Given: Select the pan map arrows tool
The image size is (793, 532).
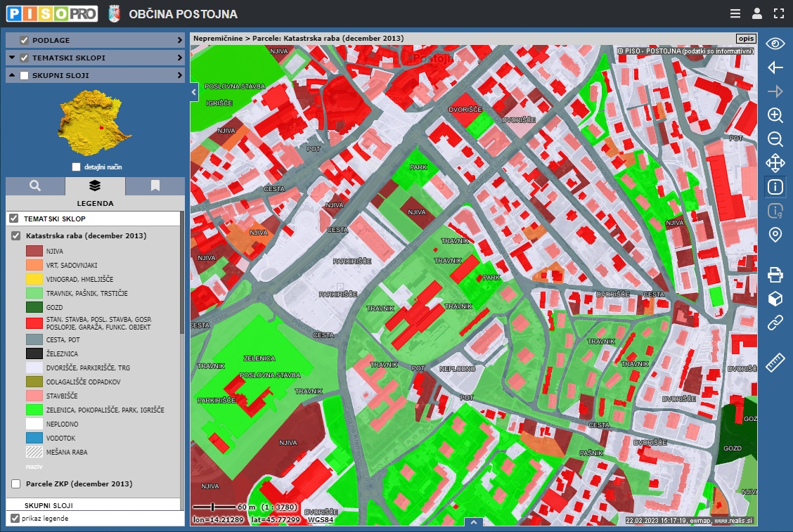Looking at the screenshot, I should coord(775,163).
